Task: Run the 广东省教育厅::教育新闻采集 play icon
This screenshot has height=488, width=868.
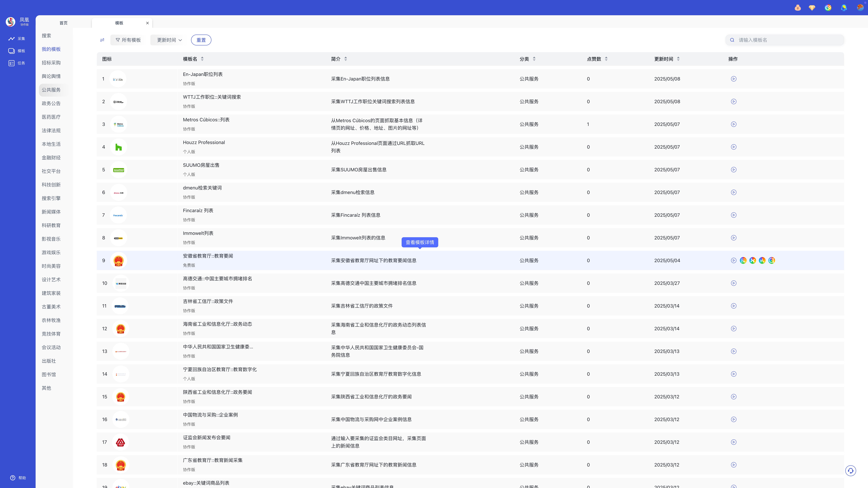Action: point(734,465)
